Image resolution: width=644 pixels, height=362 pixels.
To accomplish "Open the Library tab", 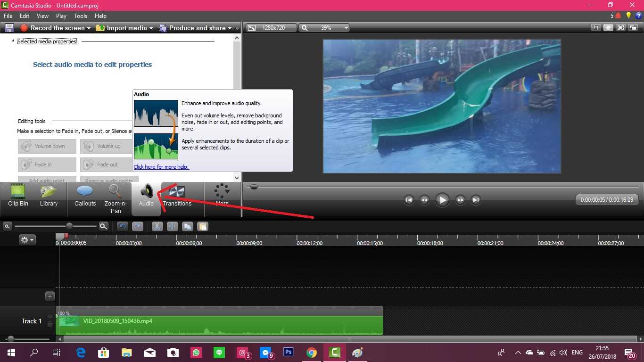I will pos(49,197).
